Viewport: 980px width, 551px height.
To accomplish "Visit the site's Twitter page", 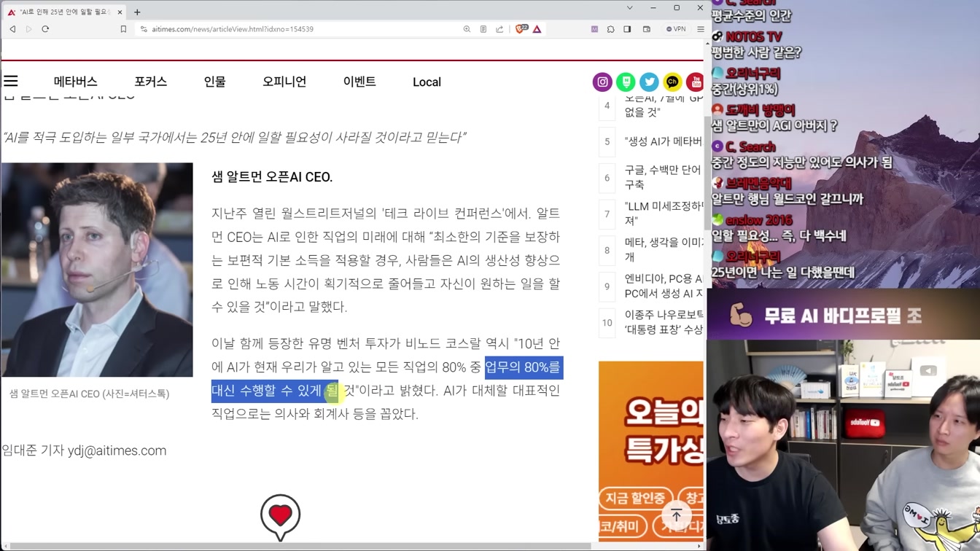I will point(649,82).
